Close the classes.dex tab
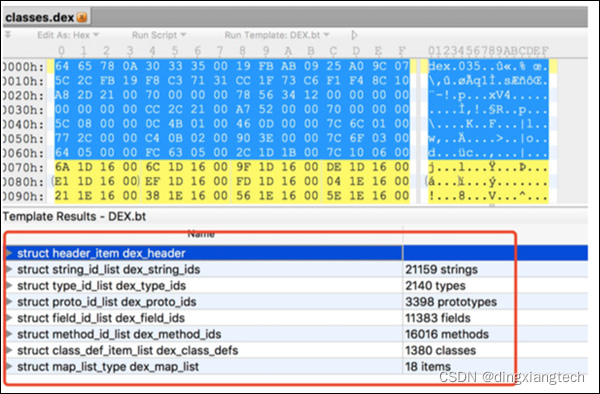 coord(82,17)
